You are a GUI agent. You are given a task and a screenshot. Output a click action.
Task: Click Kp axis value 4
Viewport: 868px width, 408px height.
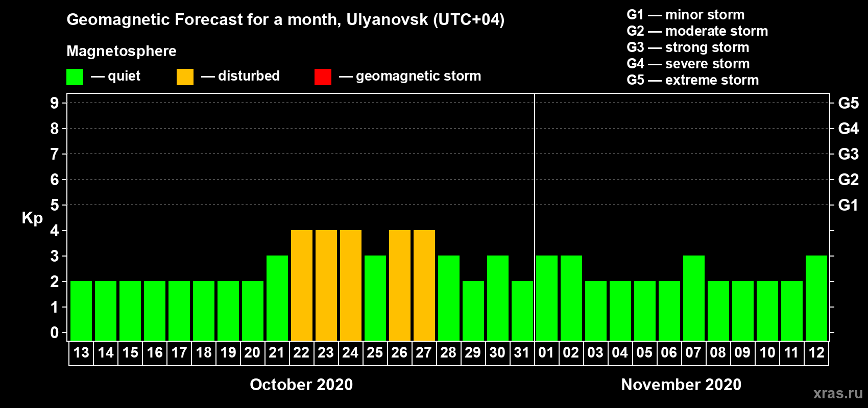54,231
